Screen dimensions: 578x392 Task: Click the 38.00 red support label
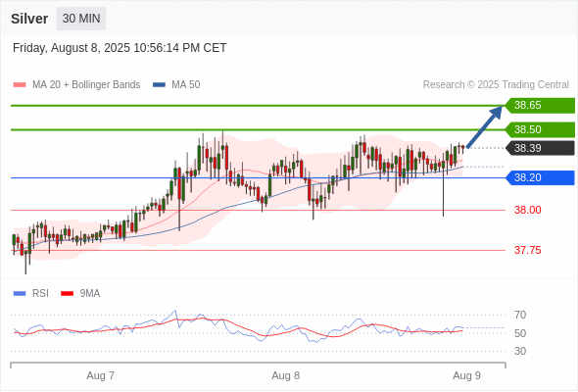click(x=527, y=210)
